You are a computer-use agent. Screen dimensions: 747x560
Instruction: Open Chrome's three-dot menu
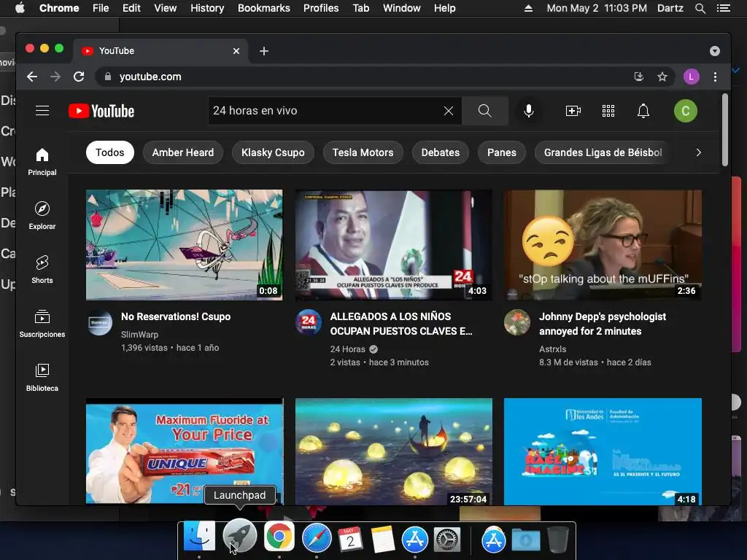(715, 77)
